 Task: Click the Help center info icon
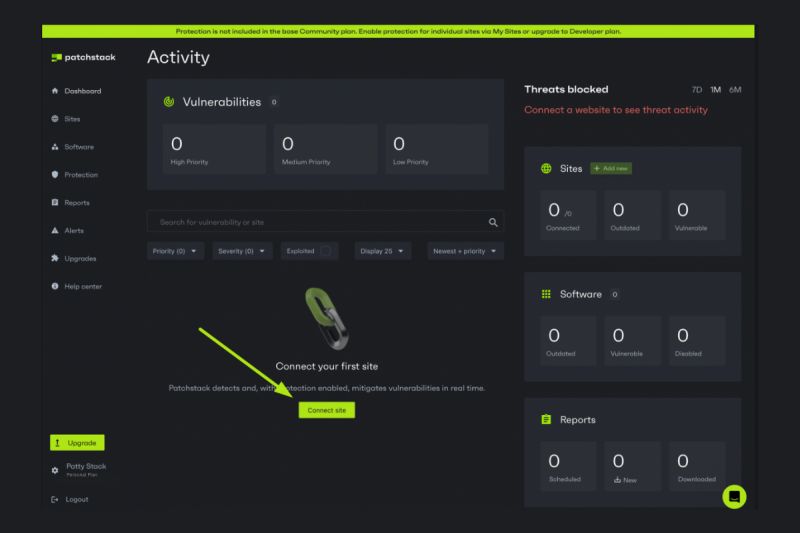[x=55, y=286]
